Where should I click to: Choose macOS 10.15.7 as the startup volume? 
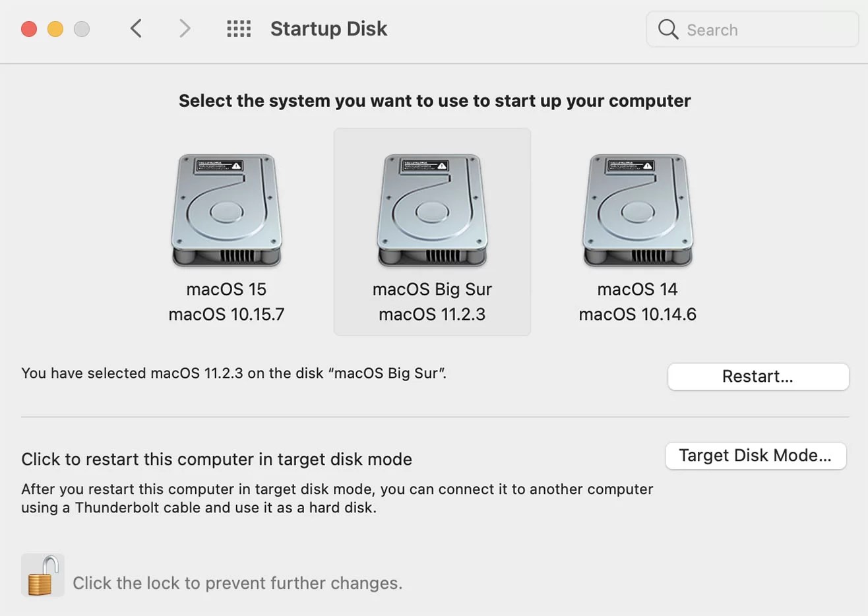(226, 314)
